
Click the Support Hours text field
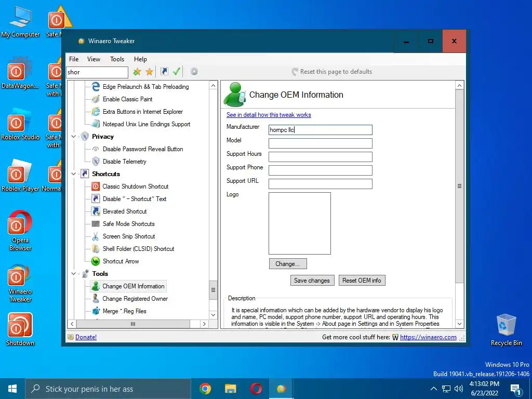coord(320,157)
